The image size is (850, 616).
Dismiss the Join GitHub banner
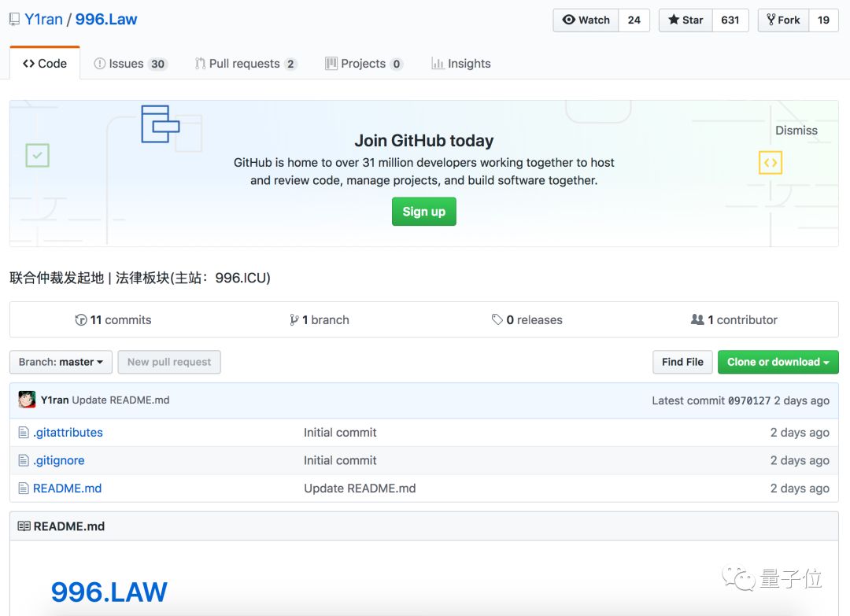click(796, 131)
